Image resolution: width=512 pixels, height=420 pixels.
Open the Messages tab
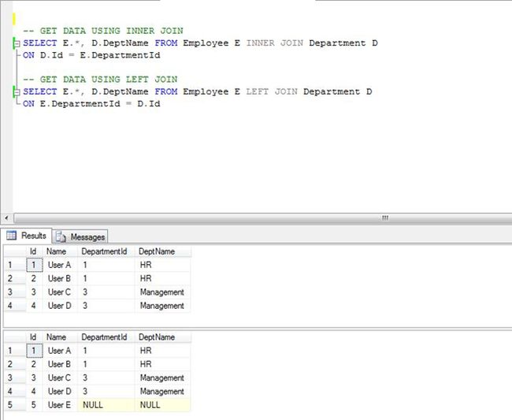[80, 236]
